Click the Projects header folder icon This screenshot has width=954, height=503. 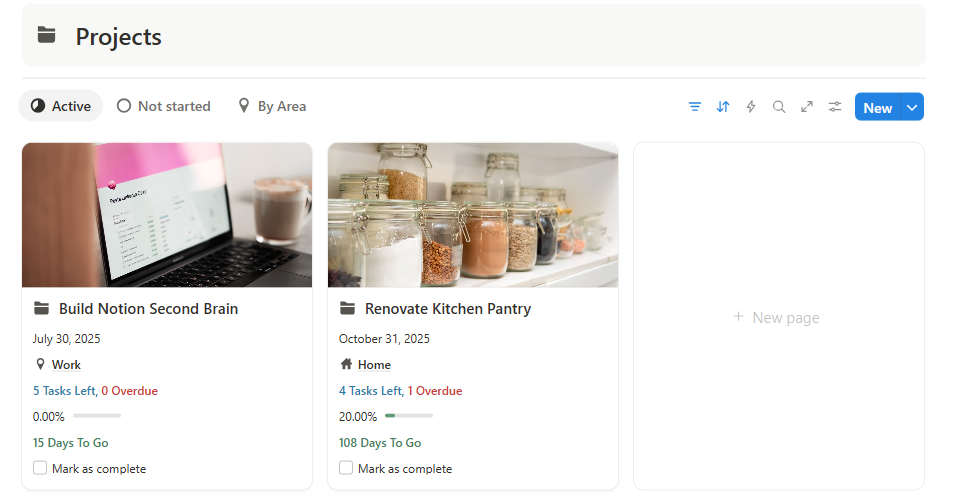[x=47, y=36]
